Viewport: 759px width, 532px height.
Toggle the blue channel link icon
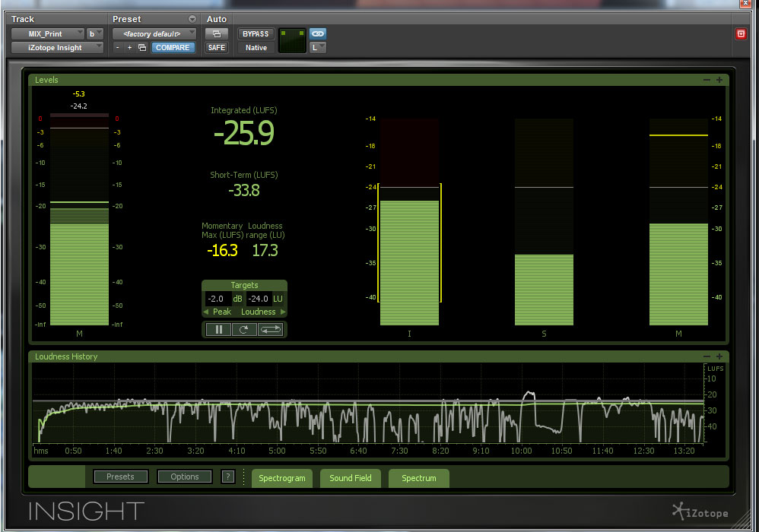tap(318, 34)
